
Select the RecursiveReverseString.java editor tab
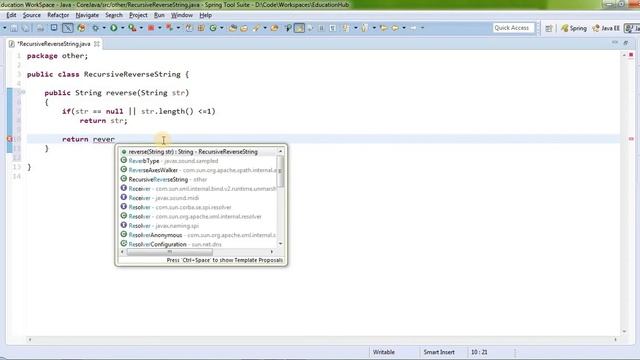53,44
